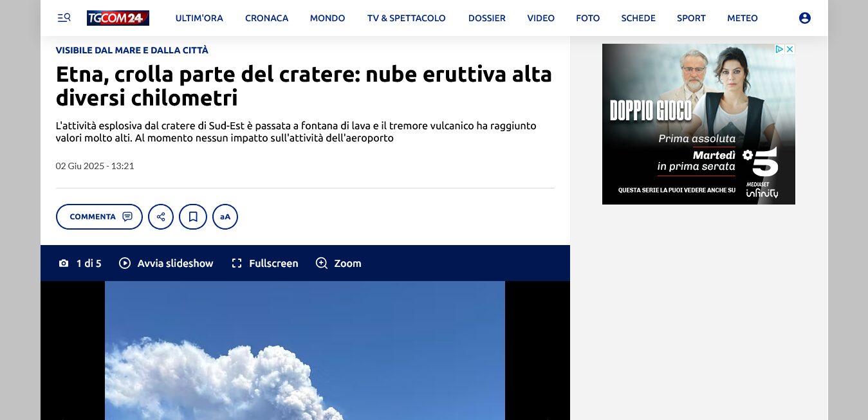Open METEO section

click(x=743, y=18)
